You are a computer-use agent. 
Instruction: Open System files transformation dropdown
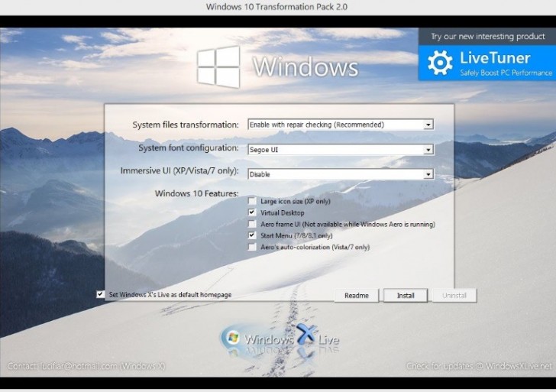click(x=341, y=125)
